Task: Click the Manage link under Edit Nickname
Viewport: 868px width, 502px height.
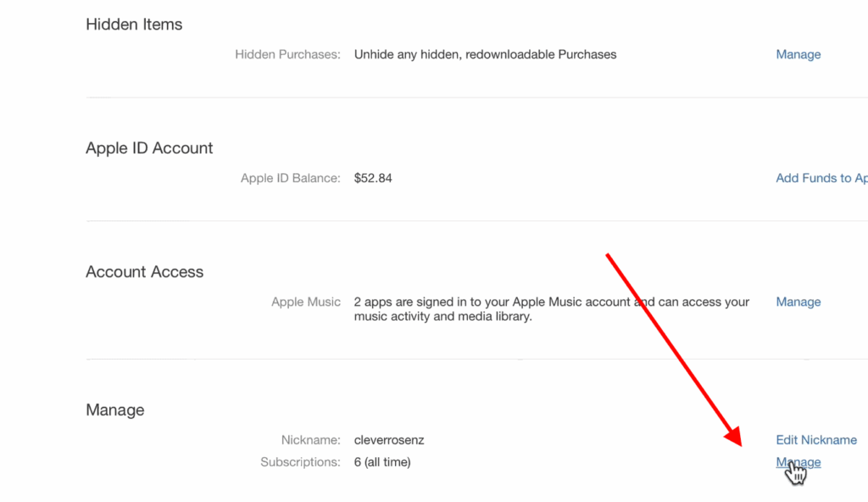Action: pyautogui.click(x=798, y=461)
